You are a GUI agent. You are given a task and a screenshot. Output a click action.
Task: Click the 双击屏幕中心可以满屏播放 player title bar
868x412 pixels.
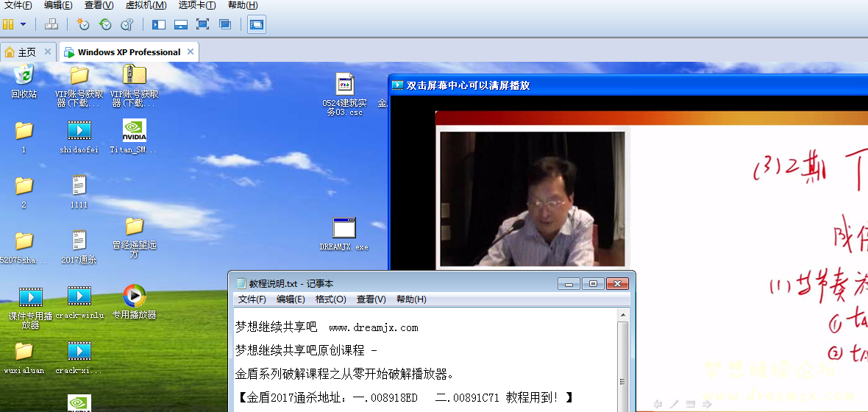coord(628,85)
